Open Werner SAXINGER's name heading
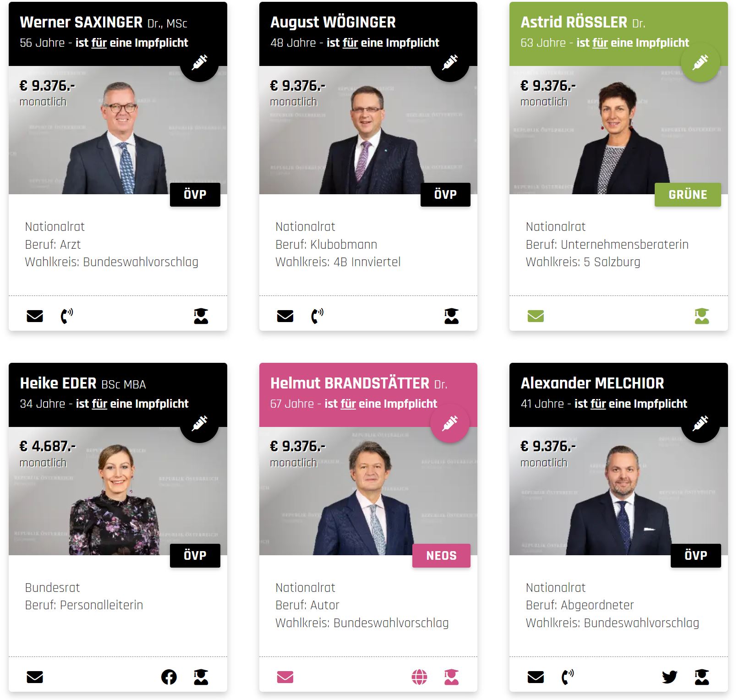The image size is (739, 700). pos(104,22)
